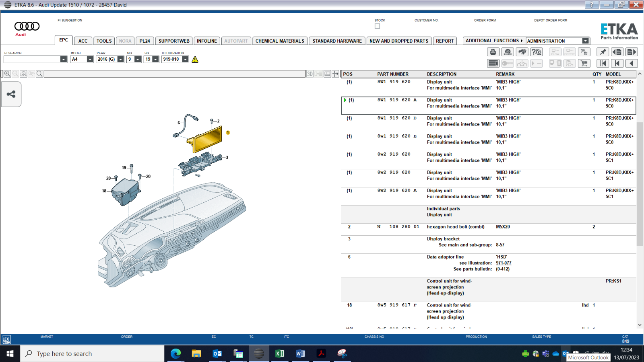
Task: Open the New and Dropped Parts tab
Action: [x=399, y=41]
